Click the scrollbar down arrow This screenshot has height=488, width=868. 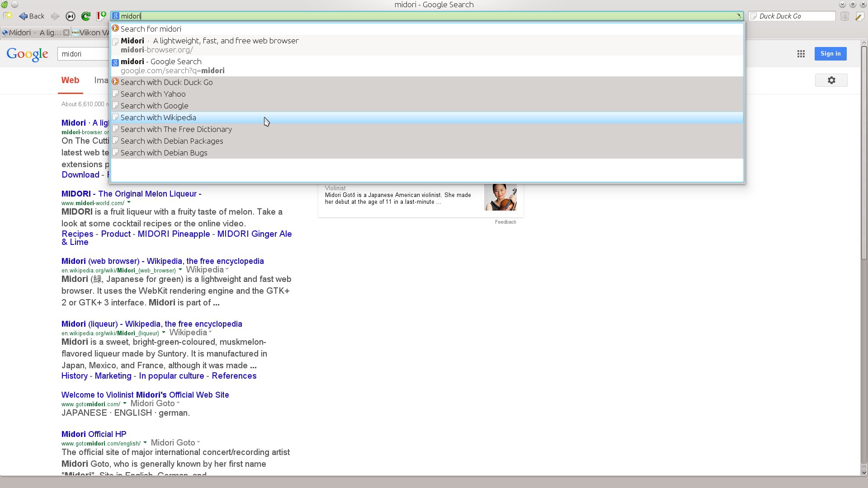[864, 472]
